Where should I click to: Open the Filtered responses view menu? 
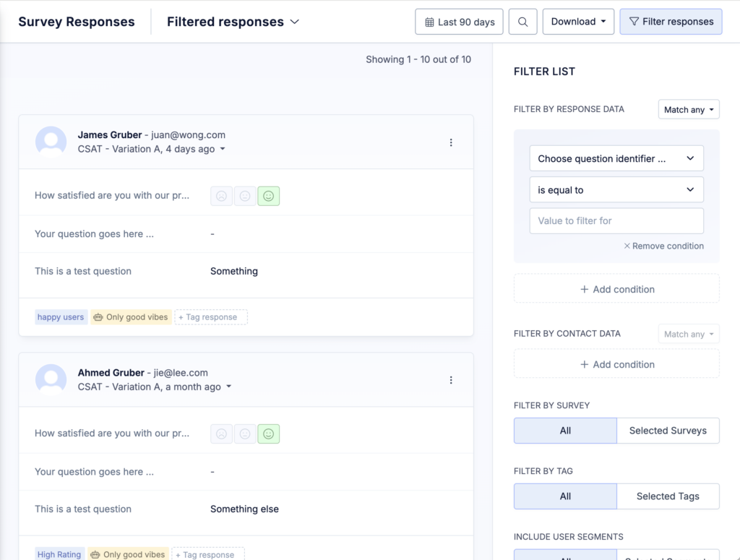(233, 22)
